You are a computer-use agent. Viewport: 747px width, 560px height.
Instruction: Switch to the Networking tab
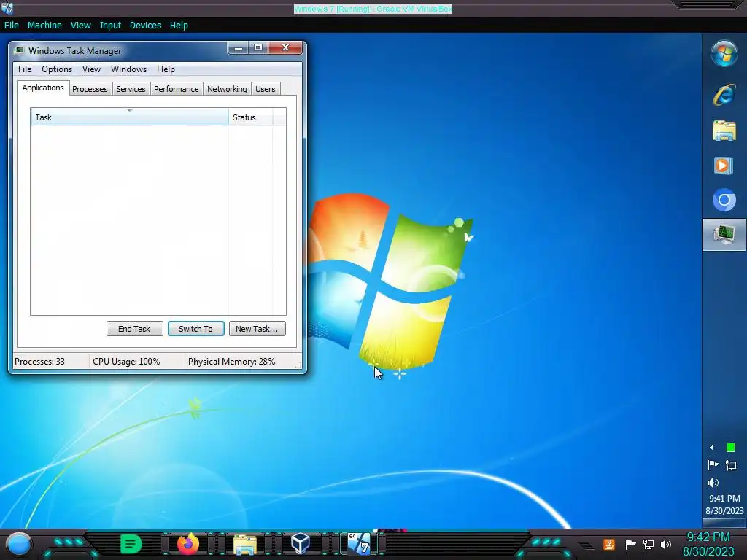(x=228, y=89)
